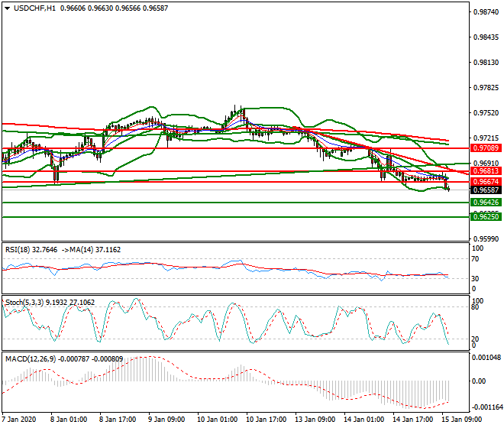Select the red 0.96813 price label
504x428 pixels.
[485, 171]
